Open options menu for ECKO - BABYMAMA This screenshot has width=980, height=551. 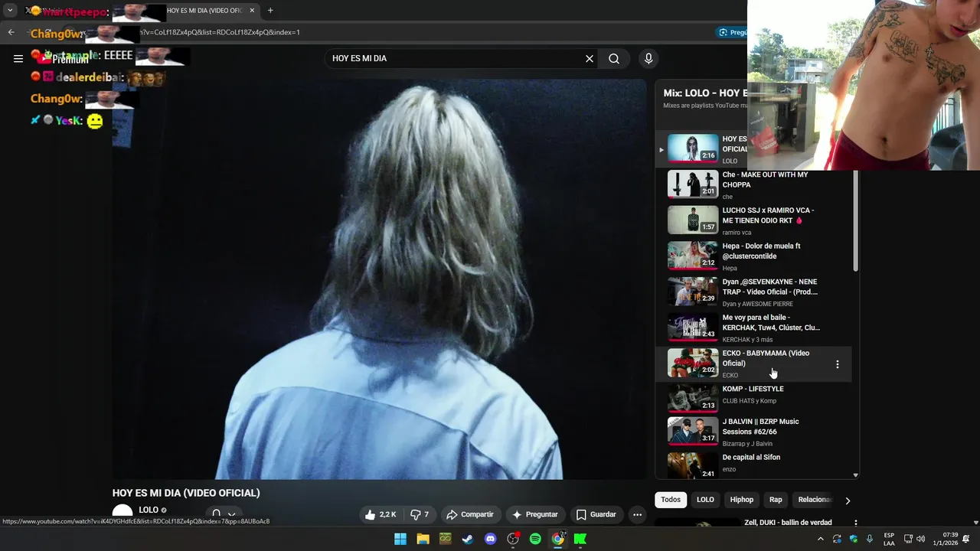point(837,364)
